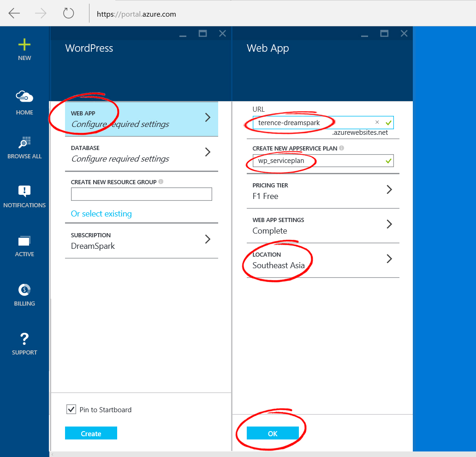Open the NOTIFICATIONS alert icon
This screenshot has height=457, width=476.
(x=24, y=191)
